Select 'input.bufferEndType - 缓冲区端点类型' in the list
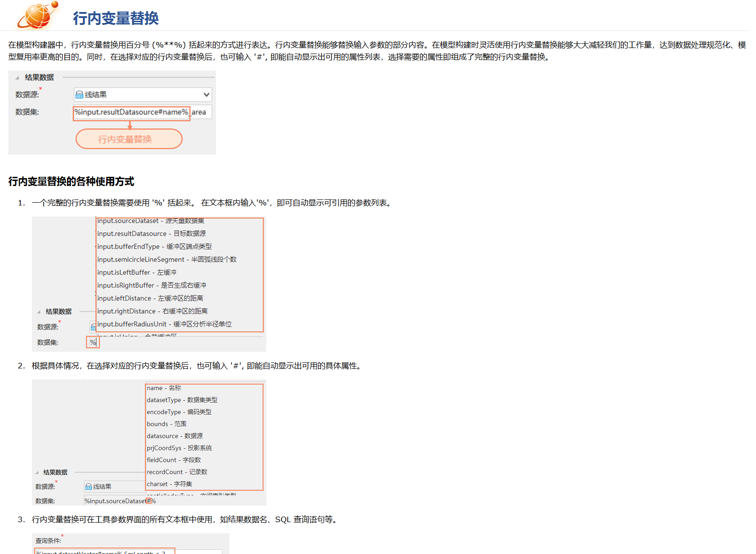The image size is (756, 554). (x=155, y=247)
